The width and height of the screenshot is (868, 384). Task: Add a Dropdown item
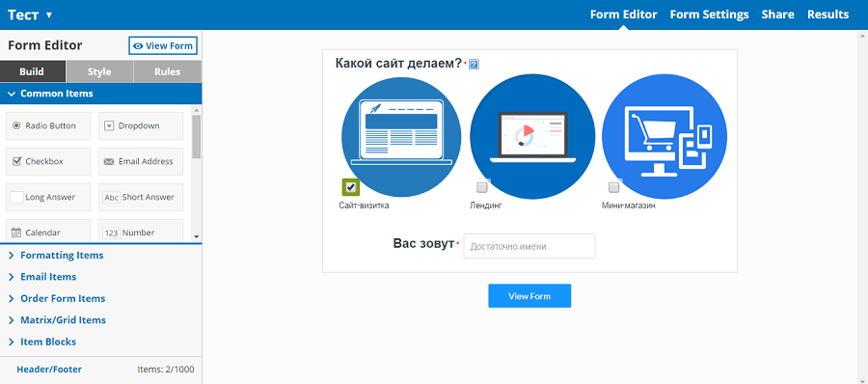coord(141,125)
